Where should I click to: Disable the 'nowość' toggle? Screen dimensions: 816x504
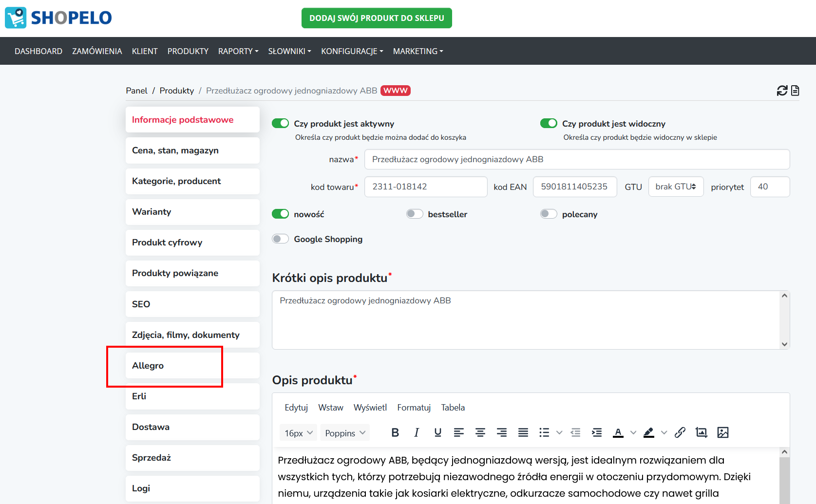[281, 214]
